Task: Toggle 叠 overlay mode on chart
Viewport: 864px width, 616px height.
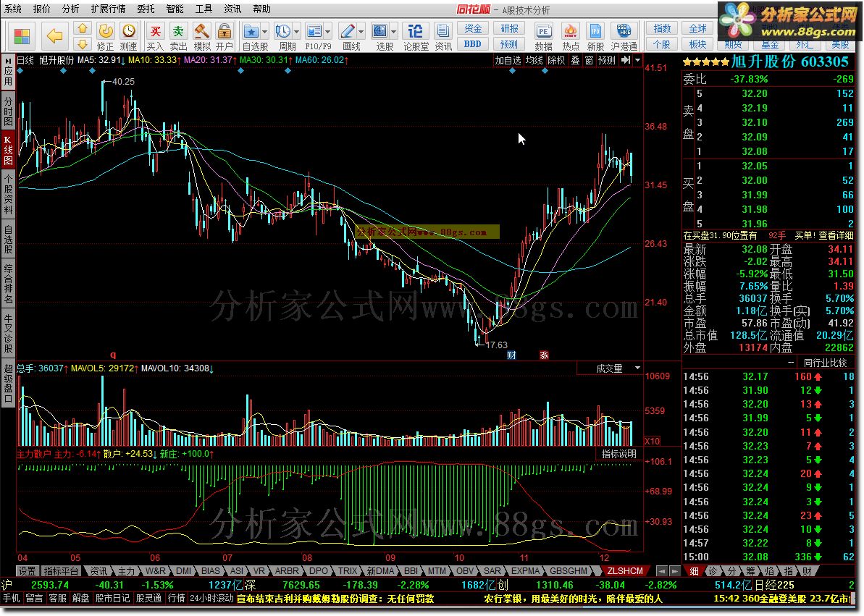Action: (x=575, y=60)
